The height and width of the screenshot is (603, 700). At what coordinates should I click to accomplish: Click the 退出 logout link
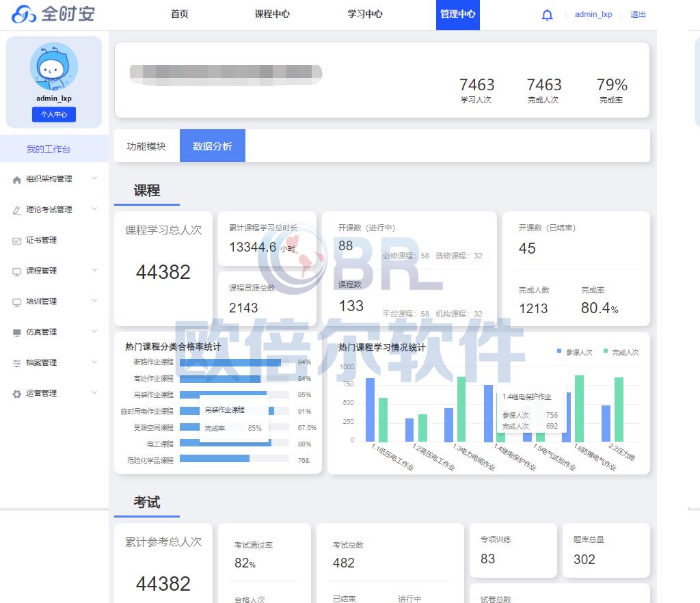638,14
